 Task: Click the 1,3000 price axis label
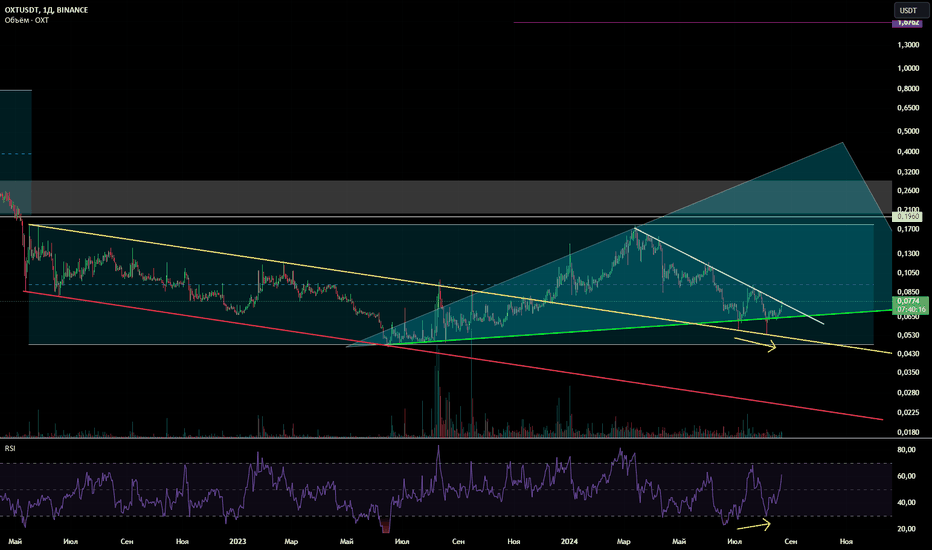point(908,45)
